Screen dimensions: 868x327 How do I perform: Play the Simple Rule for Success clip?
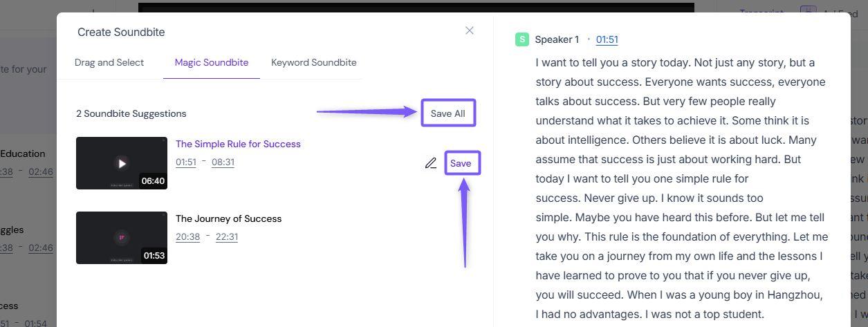coord(122,164)
